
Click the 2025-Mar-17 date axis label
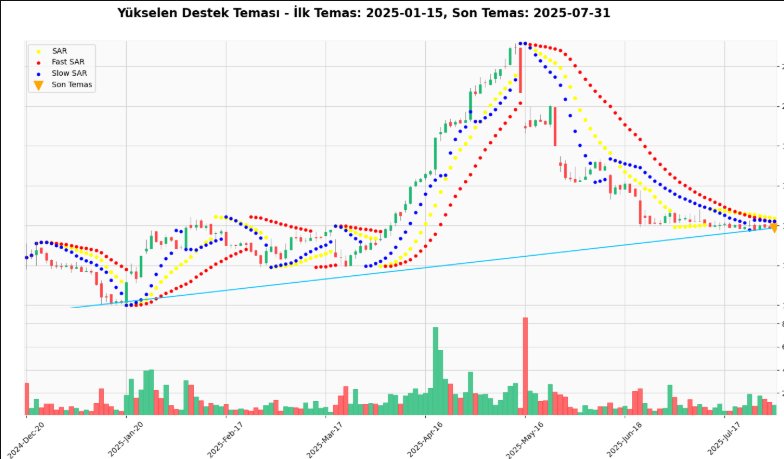[x=326, y=439]
